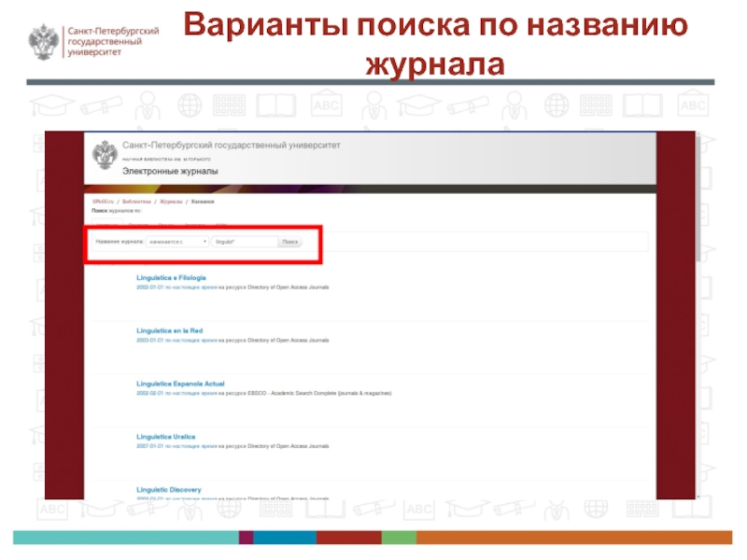Image resolution: width=747 pixels, height=560 pixels.
Task: Open the Linguistica en la Red journal
Action: pyautogui.click(x=170, y=330)
